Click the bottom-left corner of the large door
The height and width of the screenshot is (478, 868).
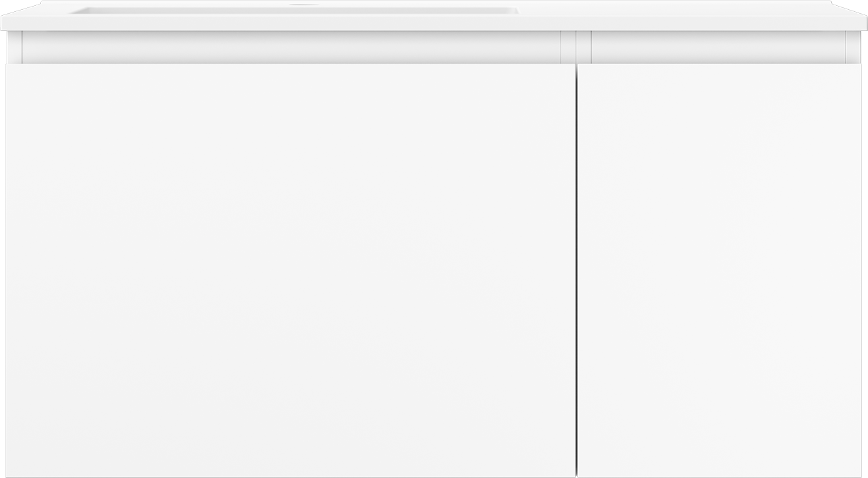pos(8,474)
